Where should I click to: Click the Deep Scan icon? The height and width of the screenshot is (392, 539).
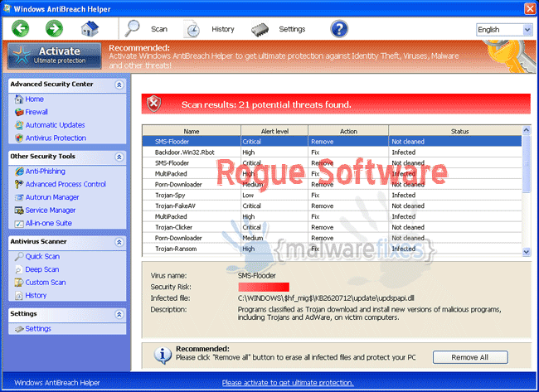[19, 269]
